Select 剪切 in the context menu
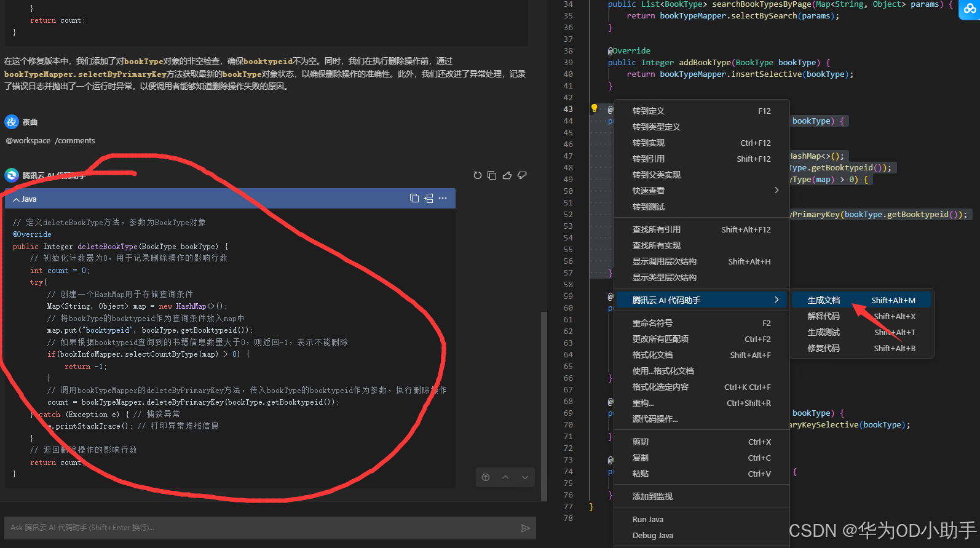Image resolution: width=980 pixels, height=548 pixels. point(701,442)
